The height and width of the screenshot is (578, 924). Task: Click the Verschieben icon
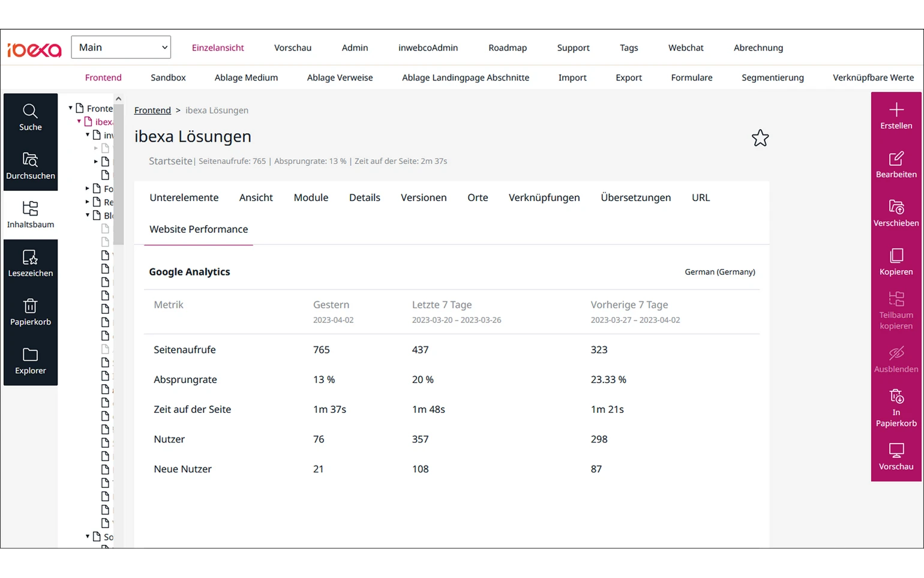(x=896, y=213)
